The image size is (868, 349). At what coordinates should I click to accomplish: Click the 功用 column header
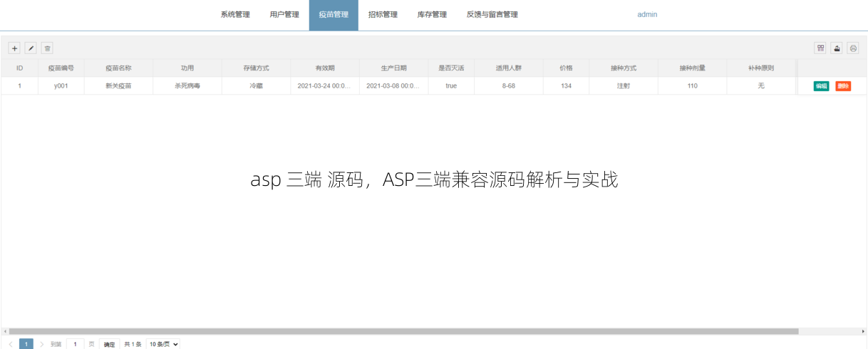click(x=187, y=68)
